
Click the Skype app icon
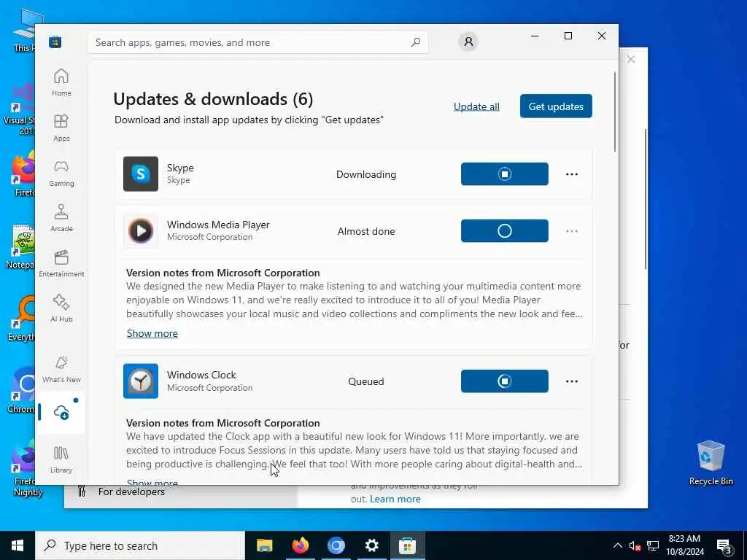[x=141, y=174]
